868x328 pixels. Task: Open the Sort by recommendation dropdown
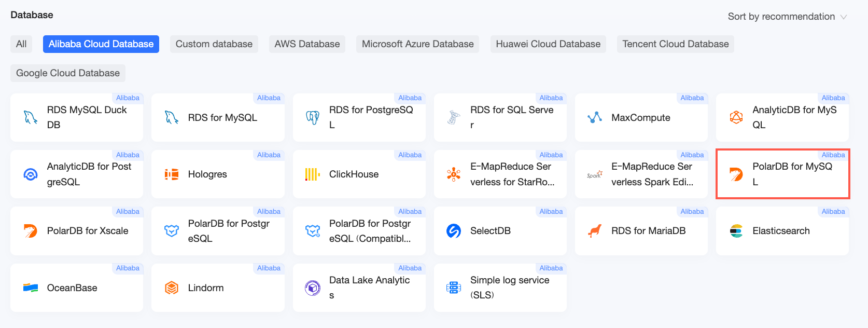[787, 17]
